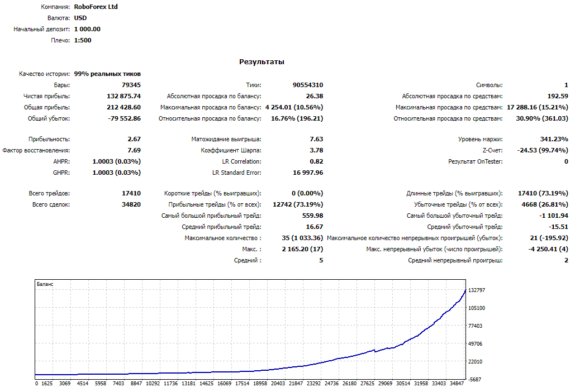Viewport: 575px width, 392px height.
Task: Click net profit value 132 875.74
Action: coord(123,96)
